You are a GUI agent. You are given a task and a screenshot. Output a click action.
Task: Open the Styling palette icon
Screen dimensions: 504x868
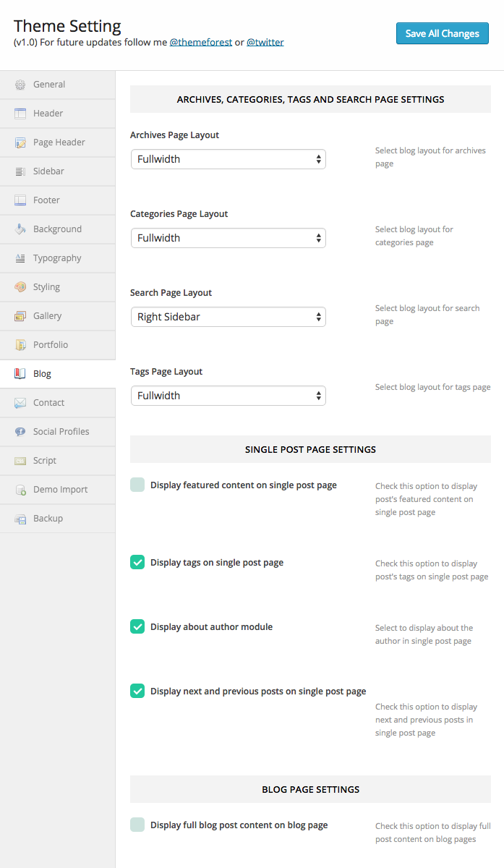point(20,287)
